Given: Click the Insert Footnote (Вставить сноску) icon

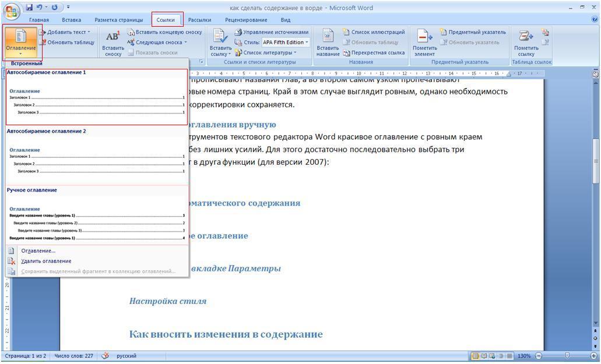Looking at the screenshot, I should (x=113, y=37).
